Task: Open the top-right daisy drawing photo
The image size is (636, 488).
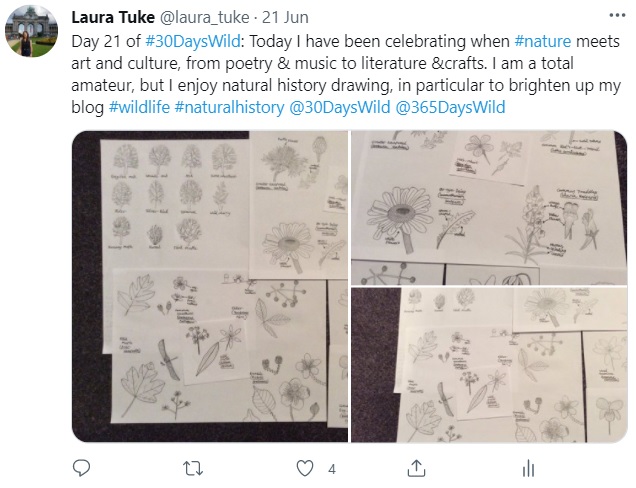Action: [489, 208]
